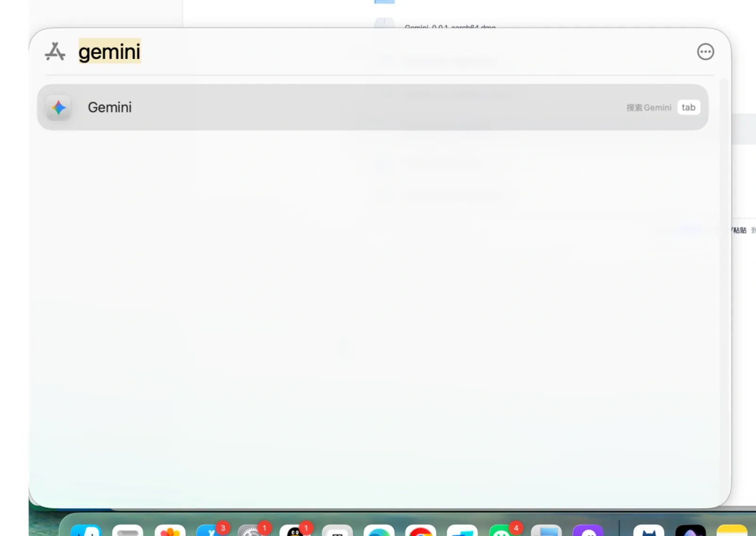Image resolution: width=756 pixels, height=536 pixels.
Task: Open the circled ellipsis more options menu
Action: pos(705,52)
